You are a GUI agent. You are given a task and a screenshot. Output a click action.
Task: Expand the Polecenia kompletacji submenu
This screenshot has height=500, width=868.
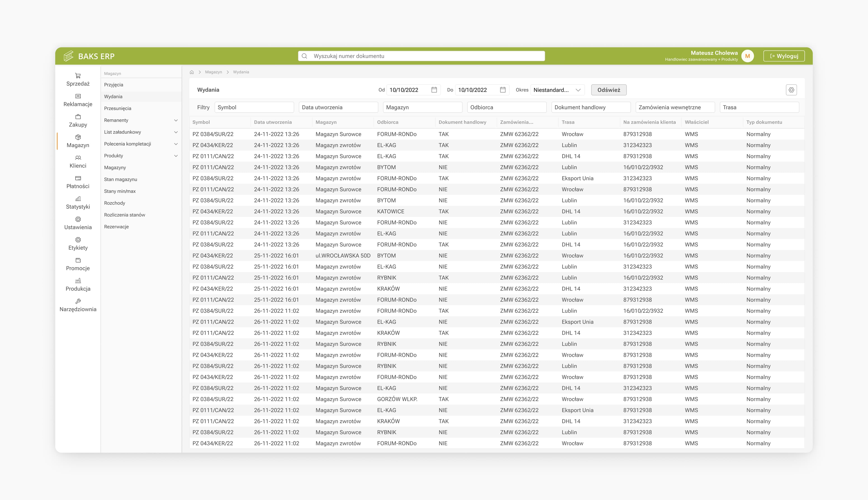tap(176, 144)
